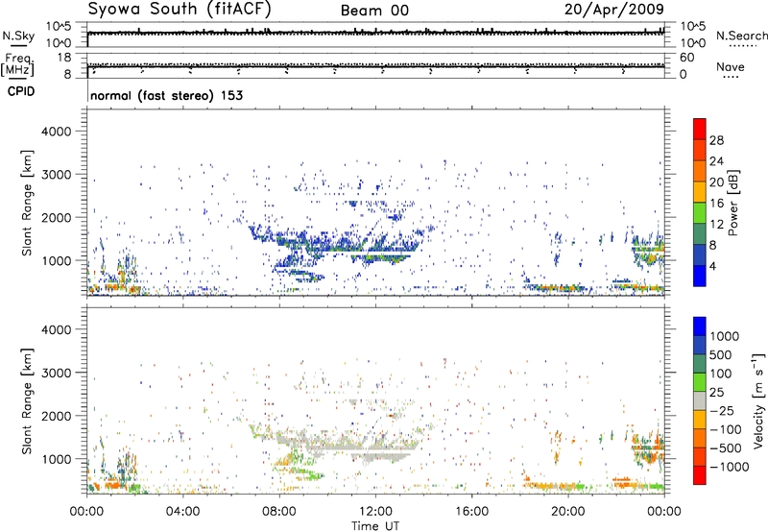
Task: Click the 'Nave' legend label
Action: coord(731,66)
